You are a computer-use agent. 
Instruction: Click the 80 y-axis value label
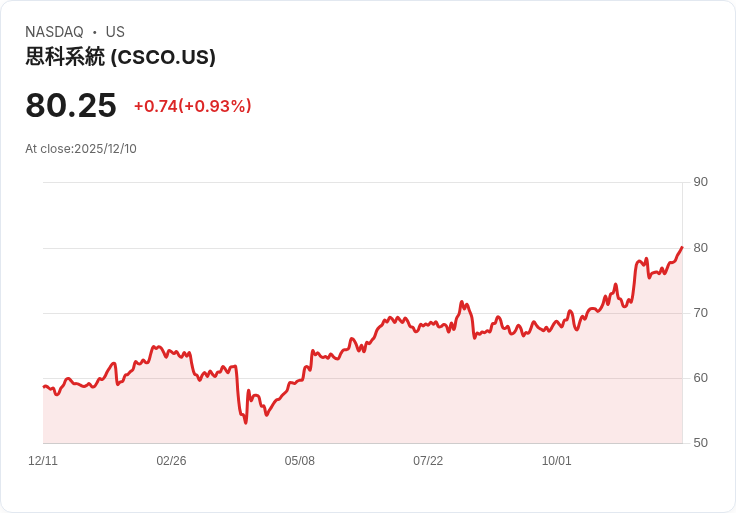[x=700, y=247]
